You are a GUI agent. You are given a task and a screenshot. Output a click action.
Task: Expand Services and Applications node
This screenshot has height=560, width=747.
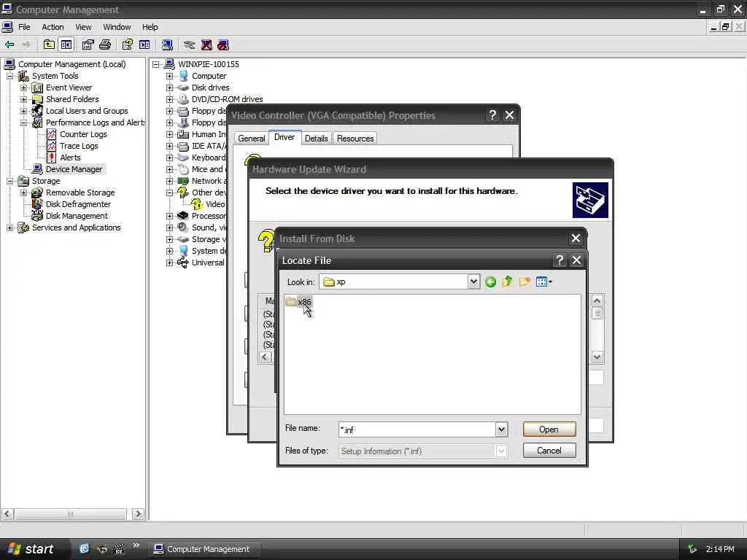[10, 227]
